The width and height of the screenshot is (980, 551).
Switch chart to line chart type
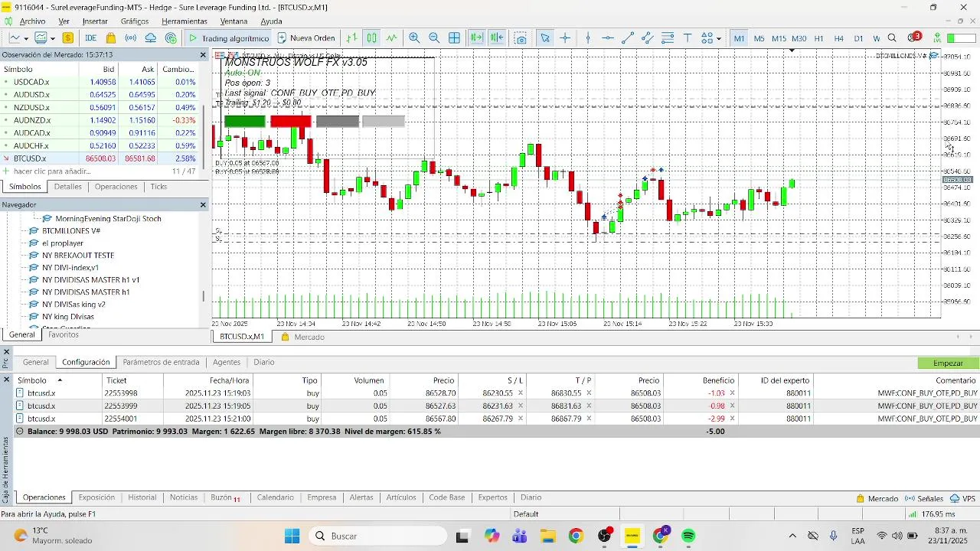pos(391,37)
